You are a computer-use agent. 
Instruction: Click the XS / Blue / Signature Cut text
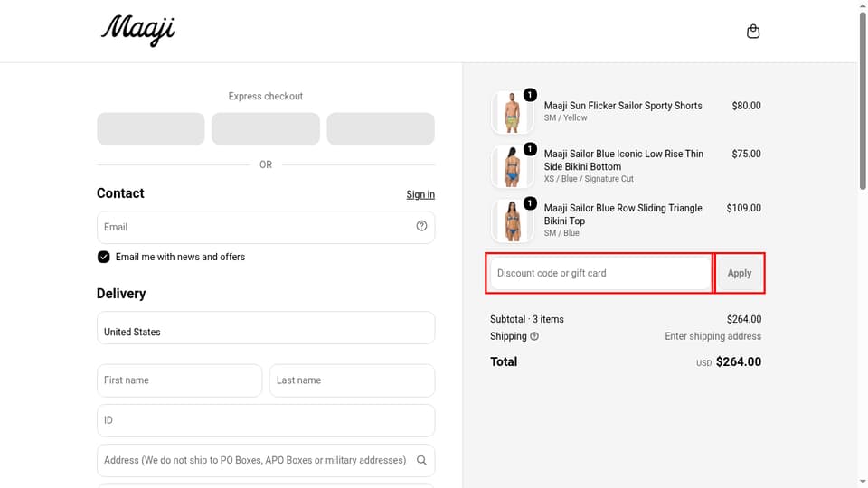click(x=589, y=179)
